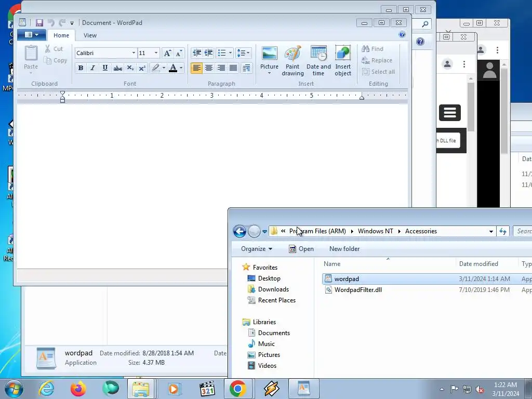
Task: Click the Decrease indent icon
Action: click(x=197, y=53)
